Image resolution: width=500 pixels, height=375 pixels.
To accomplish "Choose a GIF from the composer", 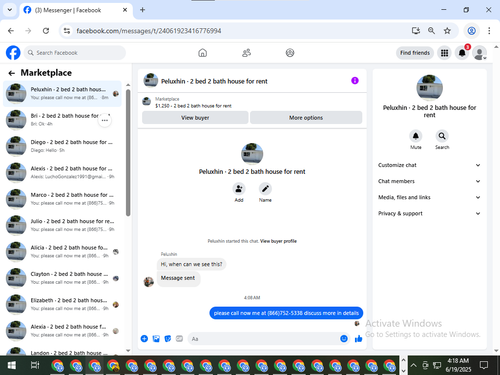I will point(179,339).
